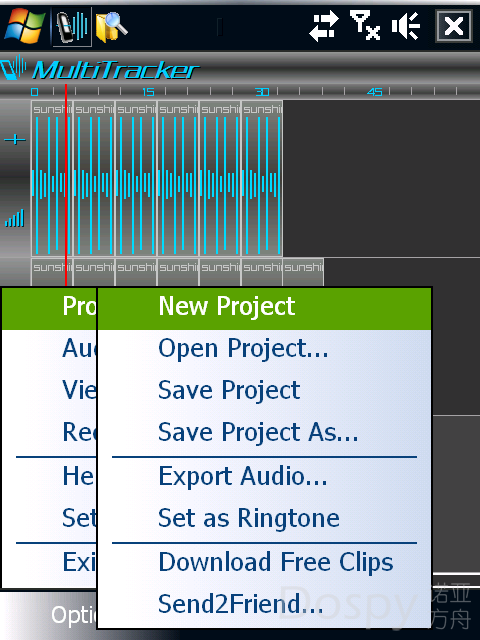Open the folder search icon
Screen dimensions: 480x640
pyautogui.click(x=111, y=27)
